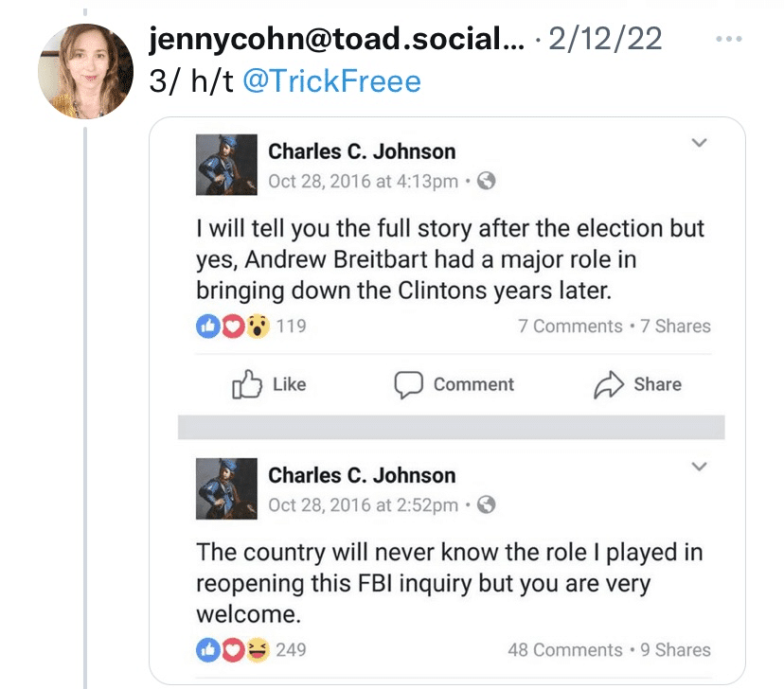Expand chevron menu on the 2:52pm post
The image size is (784, 689).
pos(699,468)
